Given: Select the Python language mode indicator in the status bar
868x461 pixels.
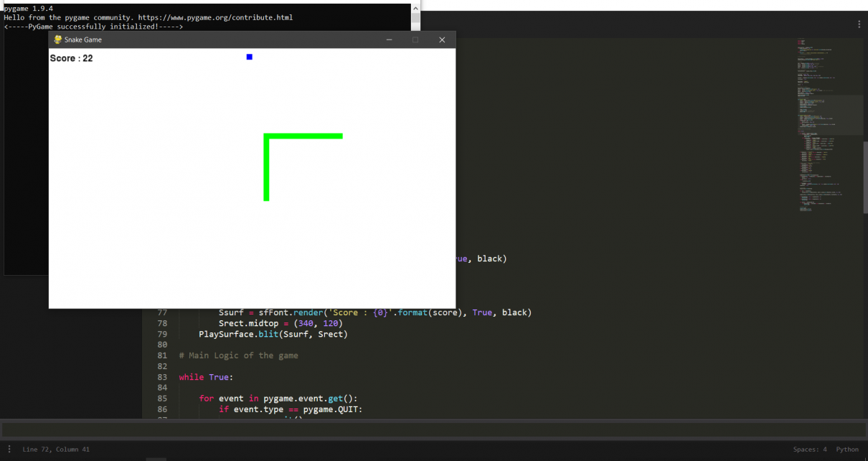Looking at the screenshot, I should [x=847, y=449].
